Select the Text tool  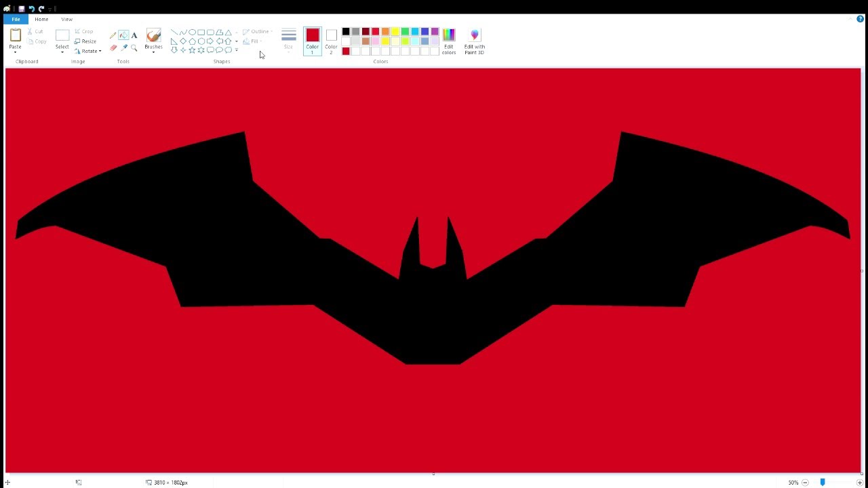pyautogui.click(x=134, y=35)
